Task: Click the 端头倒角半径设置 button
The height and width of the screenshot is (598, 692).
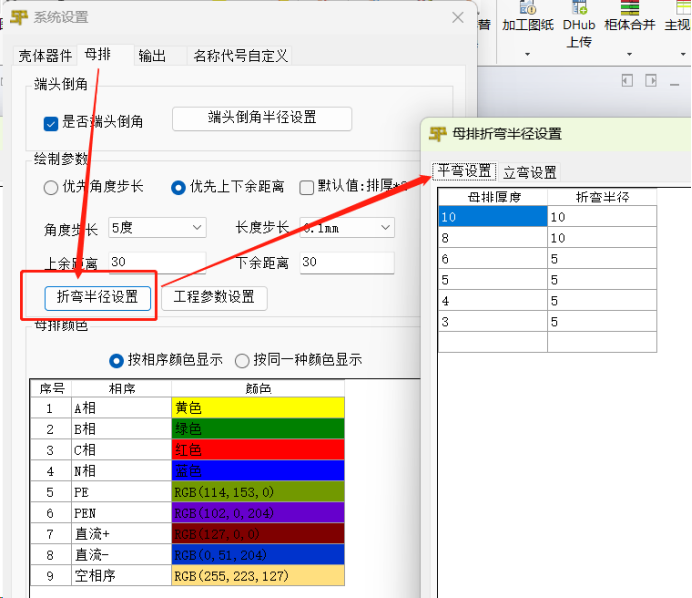Action: click(262, 118)
